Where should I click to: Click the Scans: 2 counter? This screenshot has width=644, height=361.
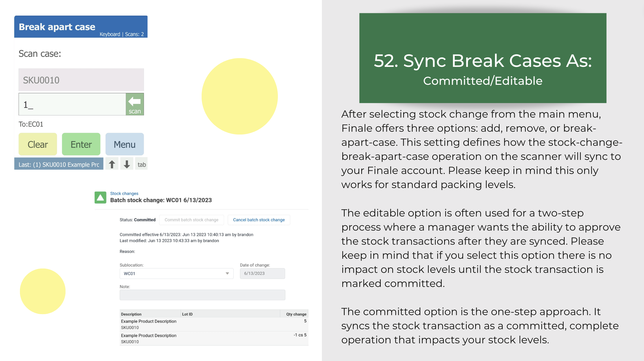134,34
